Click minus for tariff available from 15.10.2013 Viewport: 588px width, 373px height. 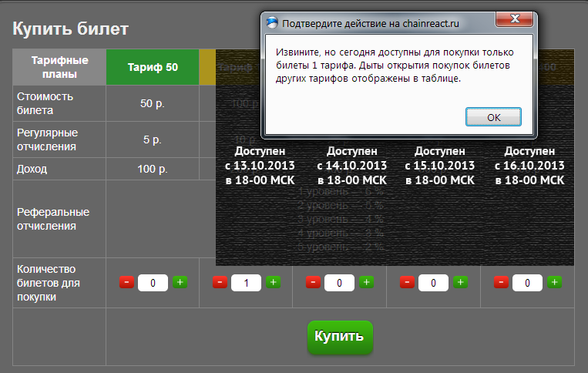408,283
